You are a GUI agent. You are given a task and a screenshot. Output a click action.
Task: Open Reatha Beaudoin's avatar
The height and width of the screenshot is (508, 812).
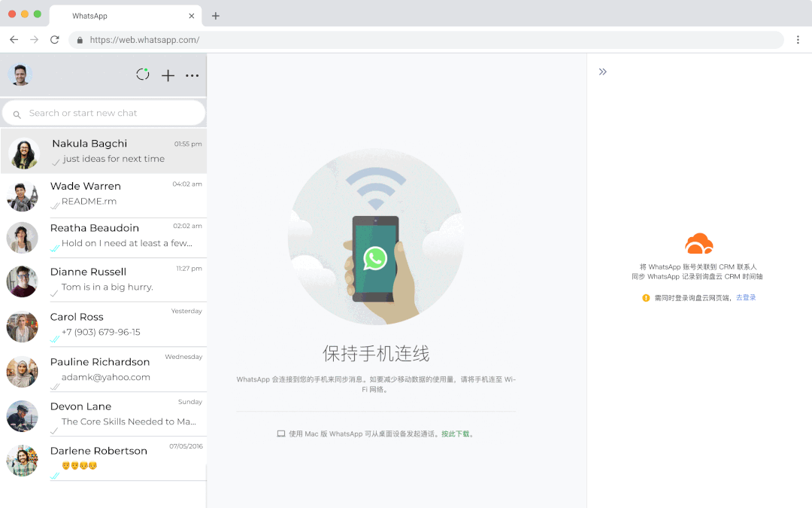(23, 238)
